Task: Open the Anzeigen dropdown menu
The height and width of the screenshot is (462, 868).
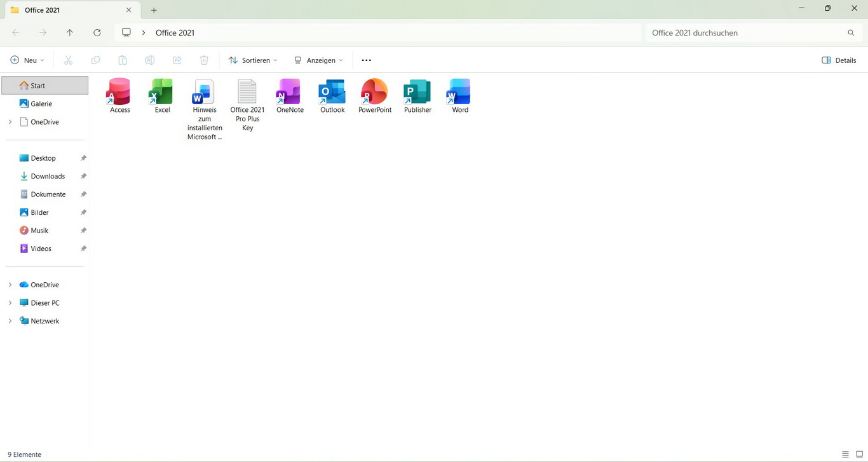Action: pyautogui.click(x=318, y=60)
